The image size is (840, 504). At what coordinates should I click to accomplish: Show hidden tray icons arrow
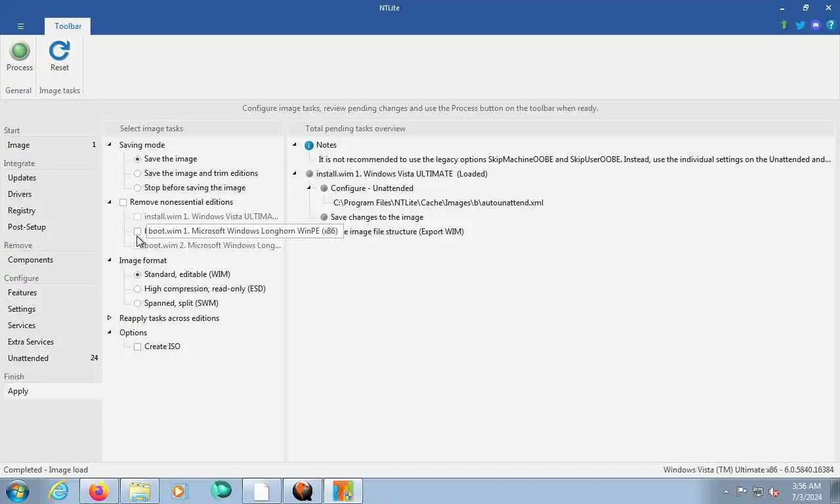(x=726, y=492)
